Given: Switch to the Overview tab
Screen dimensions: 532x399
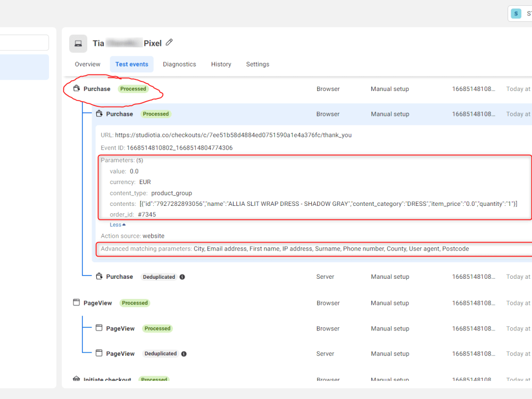Looking at the screenshot, I should point(88,64).
